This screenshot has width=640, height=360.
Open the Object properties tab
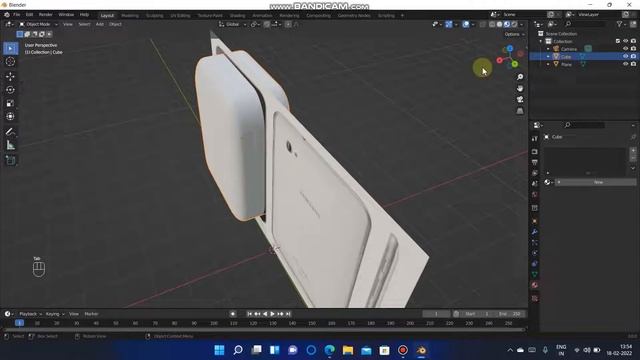[535, 221]
